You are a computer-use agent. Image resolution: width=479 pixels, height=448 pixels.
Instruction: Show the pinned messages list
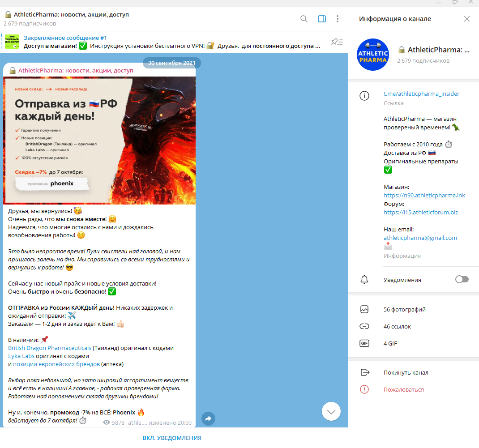point(337,42)
